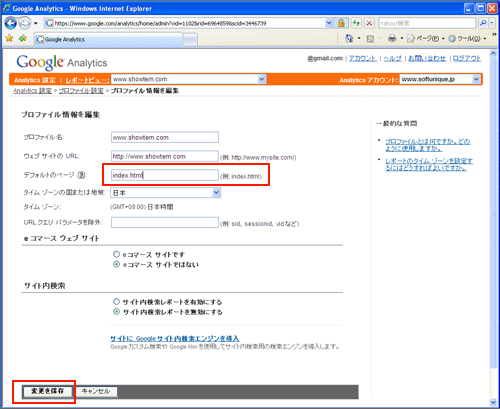Click the Analytics 設定 breadcrumb link

coord(33,91)
